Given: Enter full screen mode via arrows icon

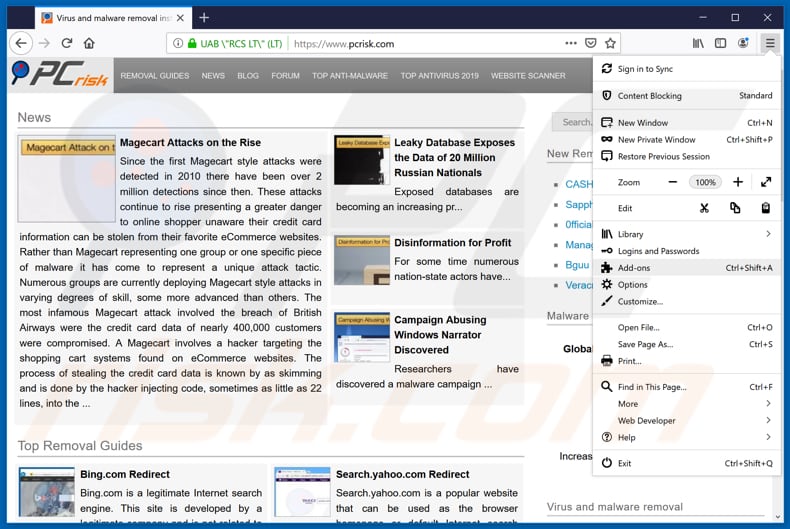Looking at the screenshot, I should tap(765, 182).
